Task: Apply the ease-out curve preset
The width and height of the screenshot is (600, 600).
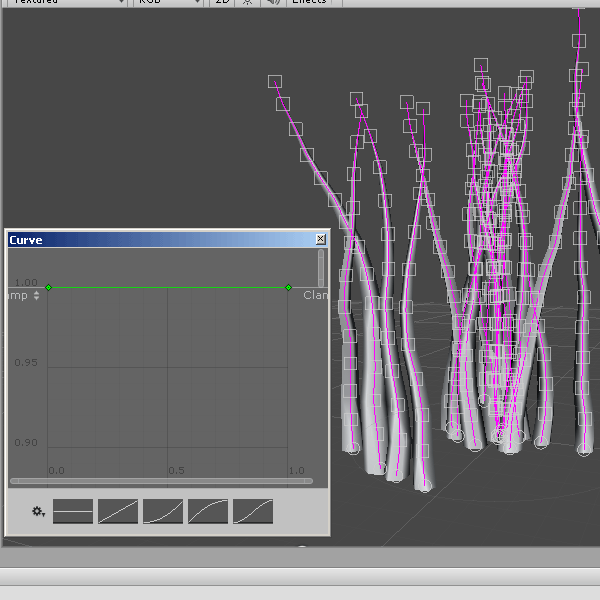Action: coord(208,511)
